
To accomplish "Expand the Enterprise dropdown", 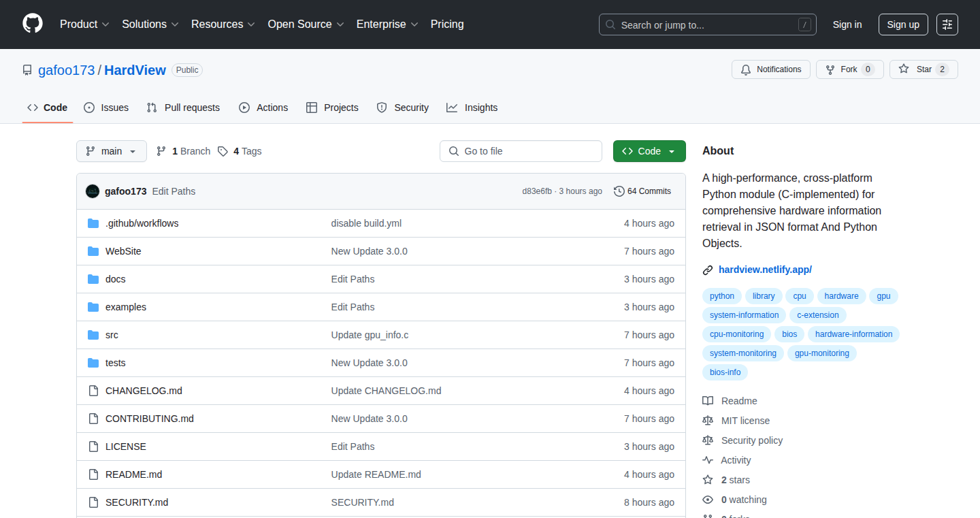I will coord(388,25).
